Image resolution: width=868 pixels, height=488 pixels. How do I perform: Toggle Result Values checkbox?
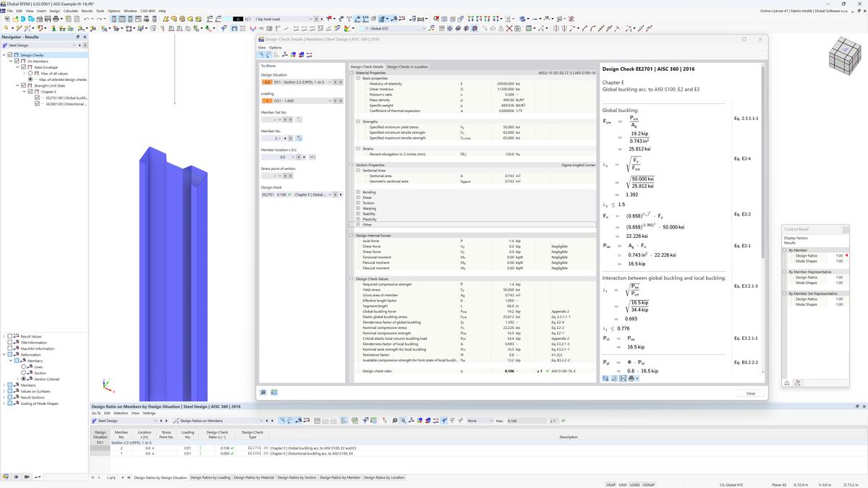click(10, 336)
